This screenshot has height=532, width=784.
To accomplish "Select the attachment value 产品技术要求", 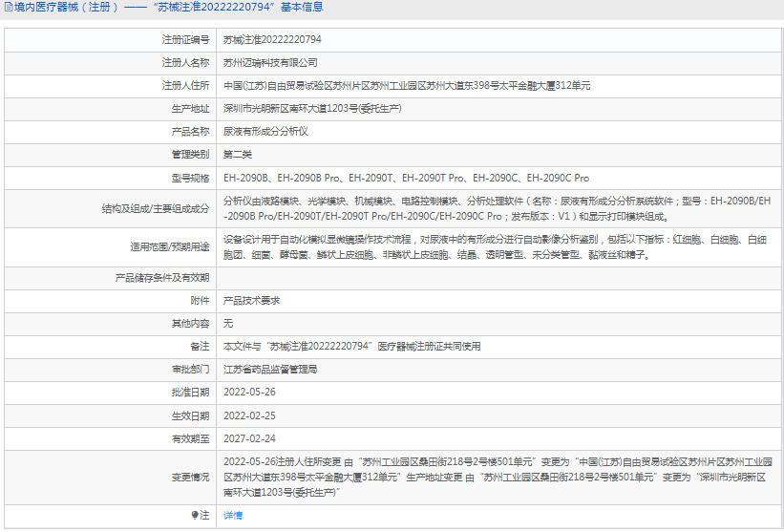I will [251, 301].
